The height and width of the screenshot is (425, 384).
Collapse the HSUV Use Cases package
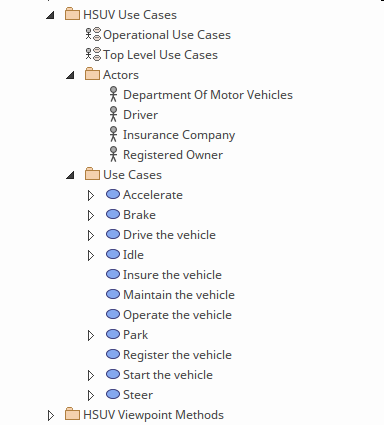pos(50,15)
